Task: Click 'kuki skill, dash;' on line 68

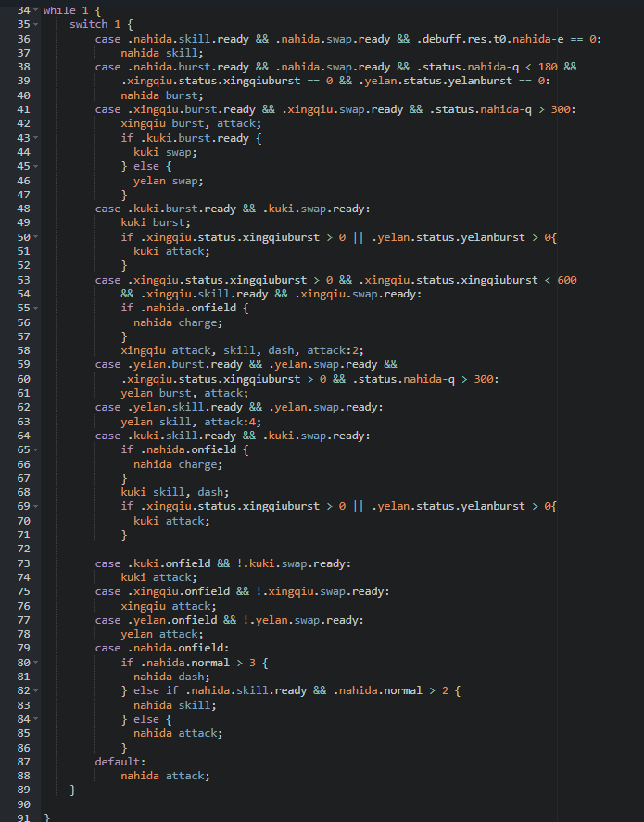Action: (175, 492)
